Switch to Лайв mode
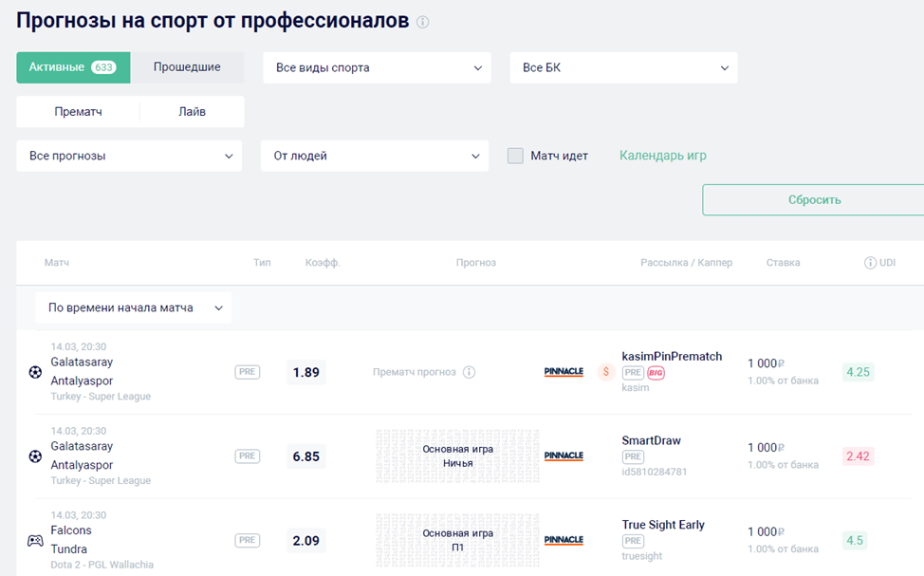The width and height of the screenshot is (924, 576). 192,111
